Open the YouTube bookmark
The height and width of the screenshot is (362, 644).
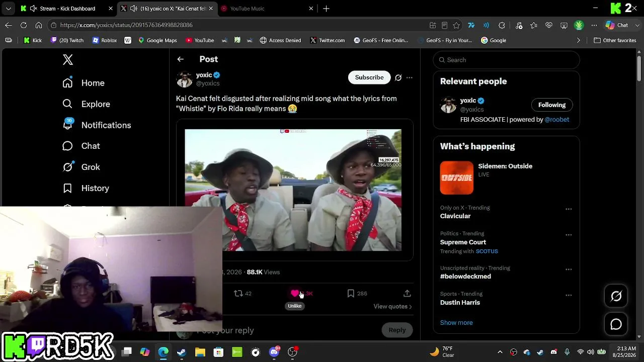pyautogui.click(x=200, y=40)
